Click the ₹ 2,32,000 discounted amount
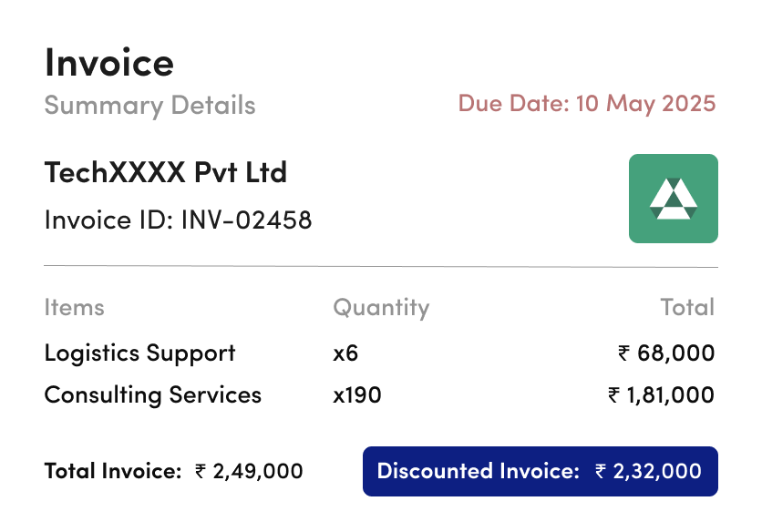762x532 pixels. (x=648, y=471)
